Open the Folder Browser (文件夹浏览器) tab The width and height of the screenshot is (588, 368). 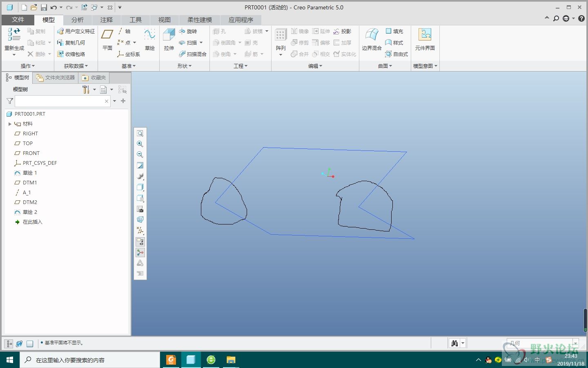[x=56, y=78]
